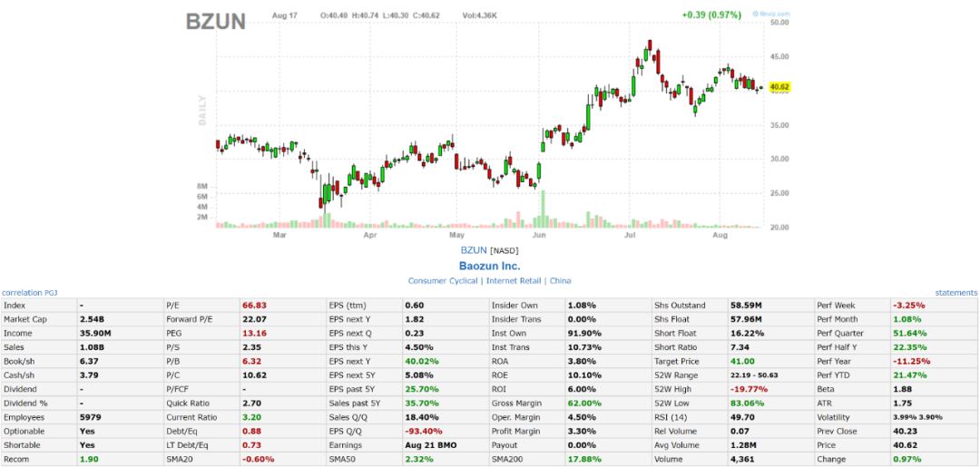Click the Perf YTD value 21.47%
980x467 pixels.
[909, 375]
